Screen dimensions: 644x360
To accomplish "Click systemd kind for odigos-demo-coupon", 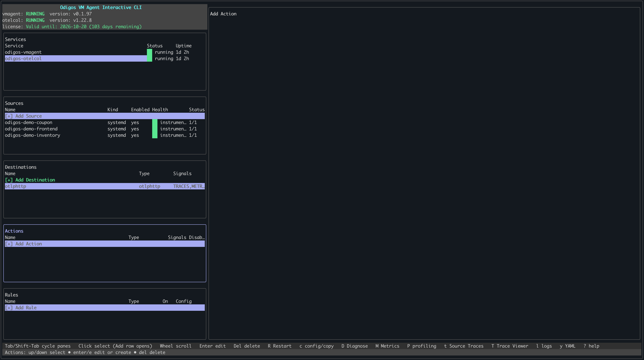I will click(117, 123).
